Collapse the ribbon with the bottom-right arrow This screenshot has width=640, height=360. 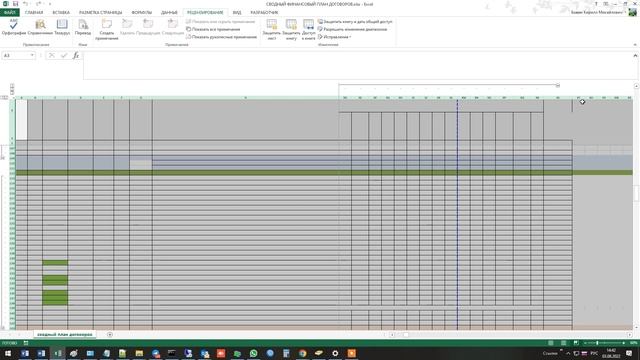[635, 44]
